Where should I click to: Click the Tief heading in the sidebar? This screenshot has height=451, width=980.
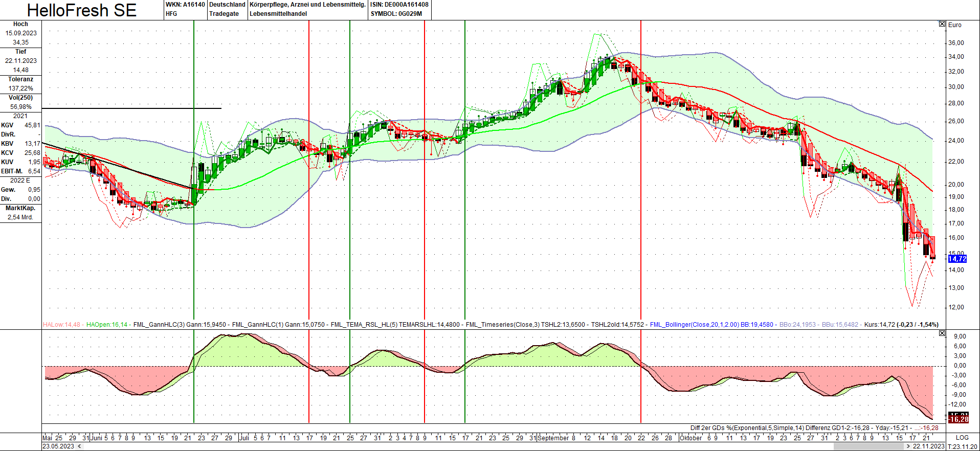[20, 52]
